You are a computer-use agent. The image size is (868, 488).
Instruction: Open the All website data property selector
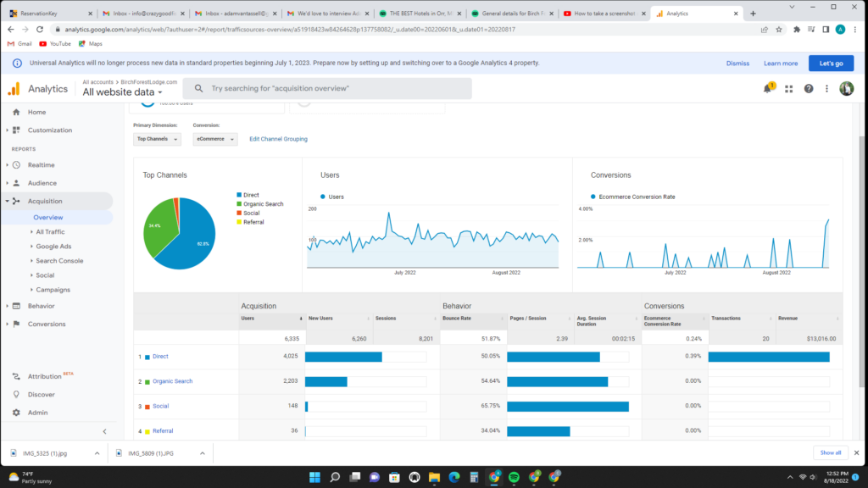coord(122,92)
